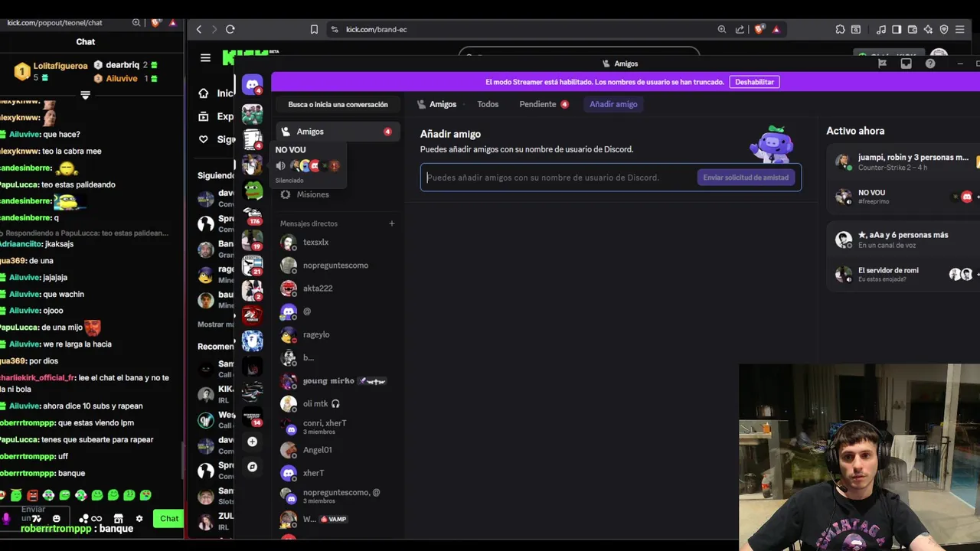980x551 pixels.
Task: Open direct message with rageylo
Action: tap(337, 334)
